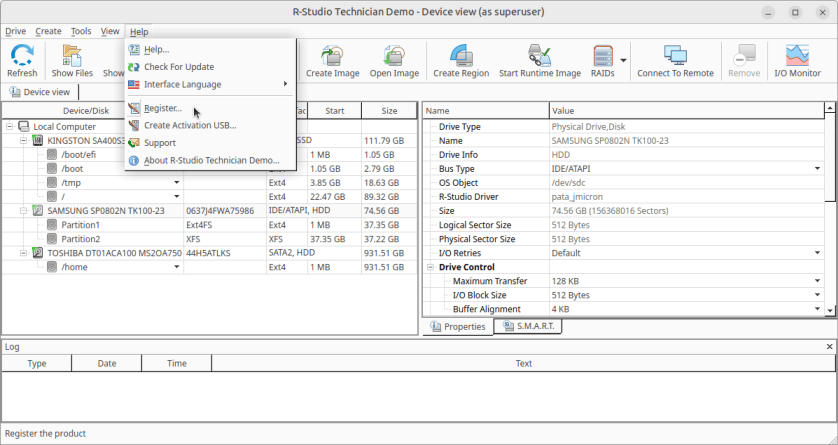
Task: Select the Properties tab
Action: (x=458, y=326)
